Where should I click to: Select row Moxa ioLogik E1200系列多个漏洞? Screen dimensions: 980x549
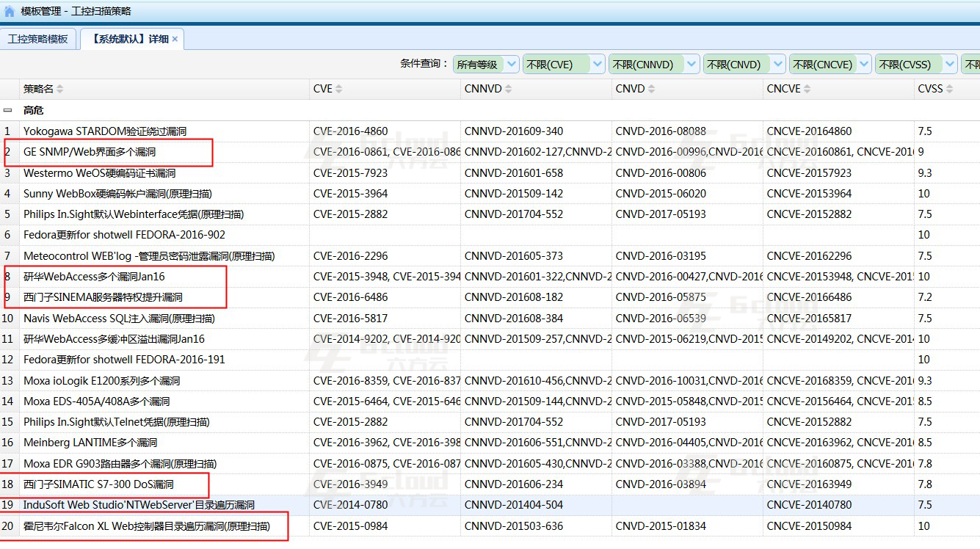tap(490, 381)
